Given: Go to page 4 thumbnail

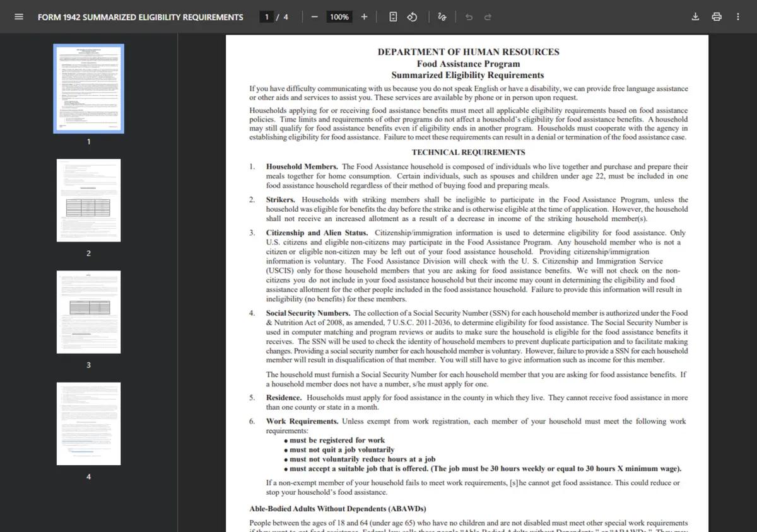Looking at the screenshot, I should click(88, 424).
